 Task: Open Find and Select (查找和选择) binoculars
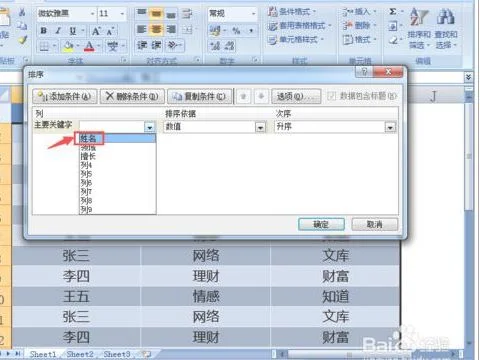[x=446, y=29]
